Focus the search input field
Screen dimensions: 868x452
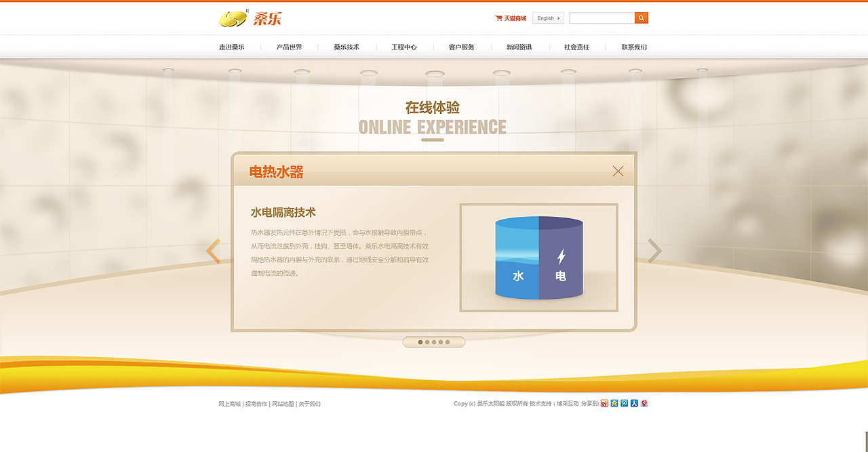[x=601, y=18]
